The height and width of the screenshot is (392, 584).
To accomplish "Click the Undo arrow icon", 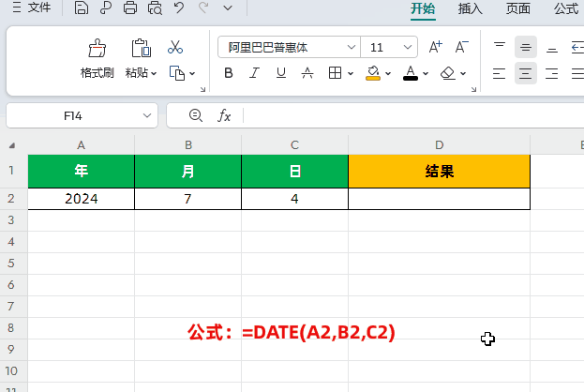I will (x=179, y=9).
